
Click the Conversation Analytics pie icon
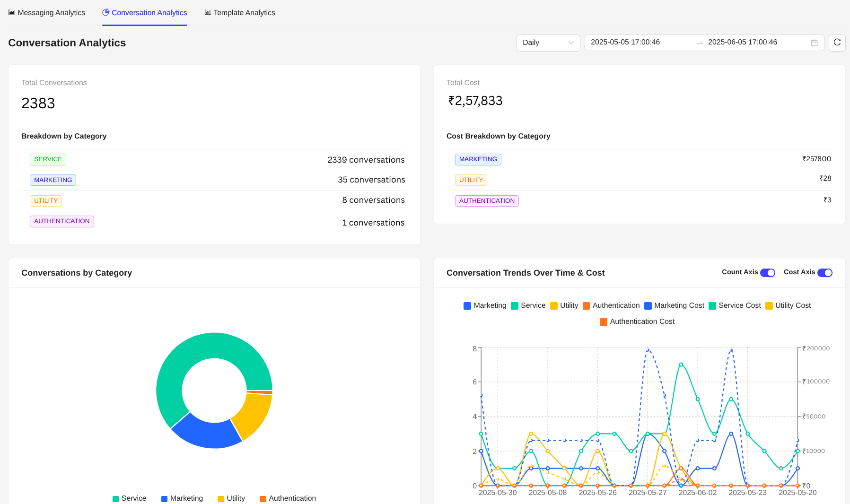106,12
